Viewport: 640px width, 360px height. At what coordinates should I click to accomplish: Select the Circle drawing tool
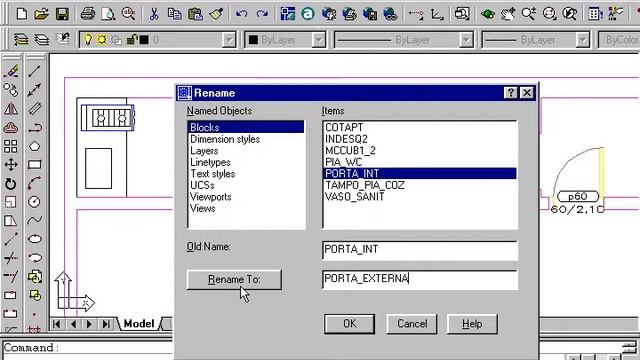pyautogui.click(x=35, y=202)
